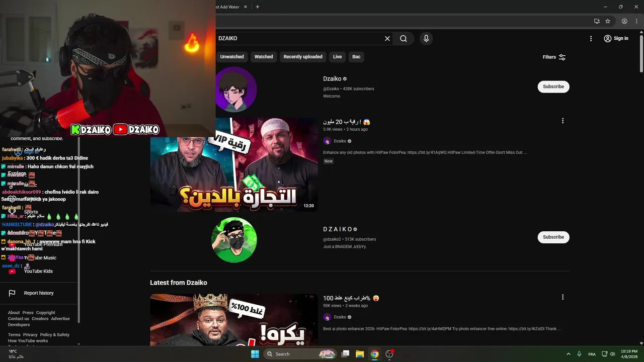Click Dzaiko uploader link under 90K views video

(x=340, y=317)
